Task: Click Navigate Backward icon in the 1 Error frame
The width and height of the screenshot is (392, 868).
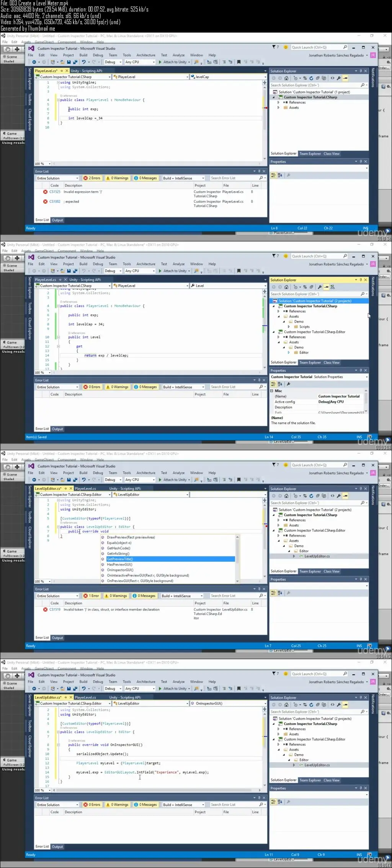Action: click(x=34, y=480)
